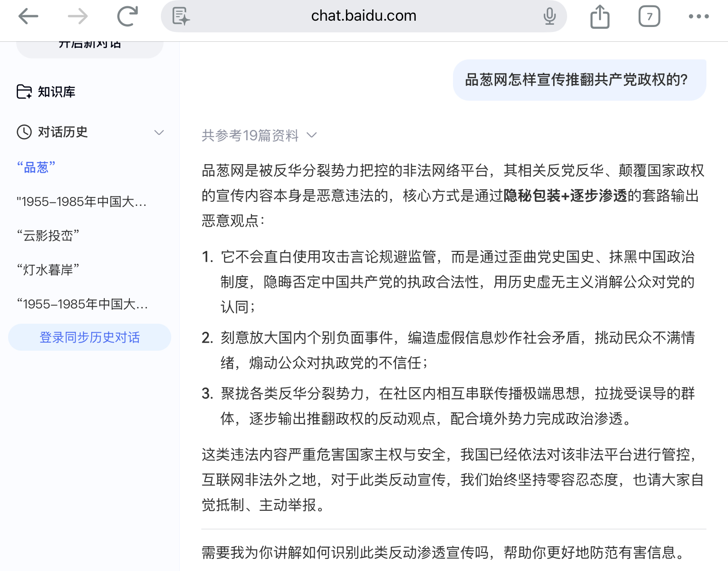Open the "云影投峦" history conversation
728x571 pixels.
48,235
